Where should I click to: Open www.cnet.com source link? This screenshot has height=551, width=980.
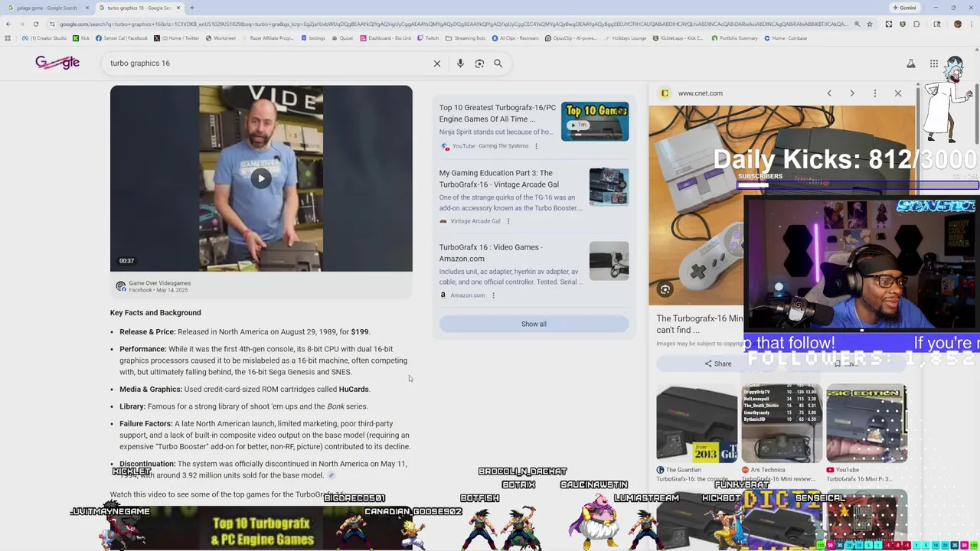coord(700,93)
